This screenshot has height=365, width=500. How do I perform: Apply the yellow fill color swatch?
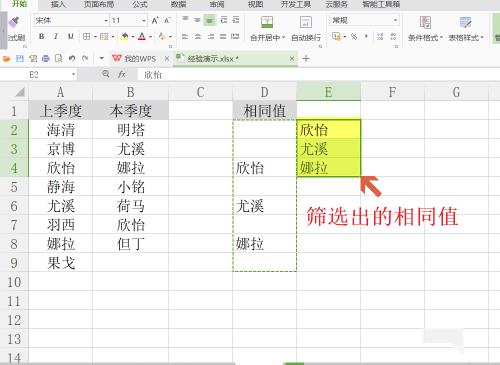click(125, 36)
